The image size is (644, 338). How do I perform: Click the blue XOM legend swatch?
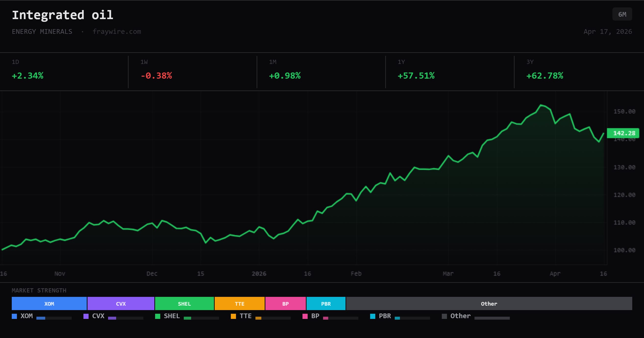pyautogui.click(x=14, y=316)
